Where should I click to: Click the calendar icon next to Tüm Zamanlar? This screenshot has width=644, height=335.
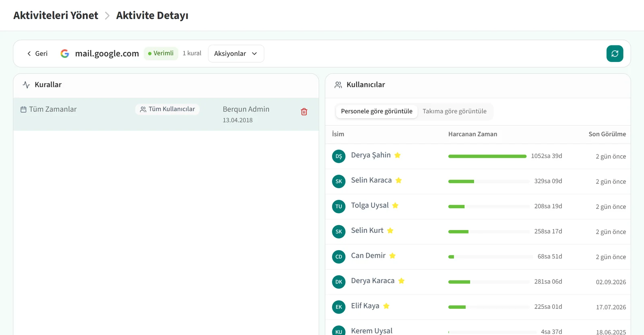23,109
